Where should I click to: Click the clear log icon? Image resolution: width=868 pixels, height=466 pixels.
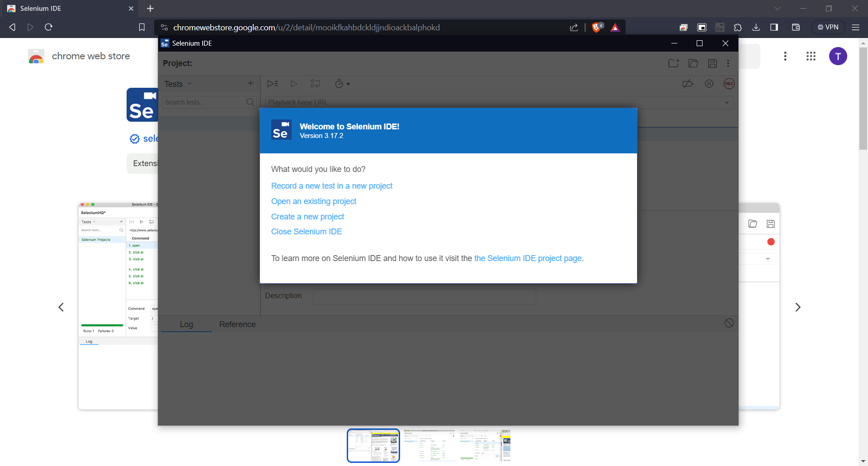pos(729,323)
